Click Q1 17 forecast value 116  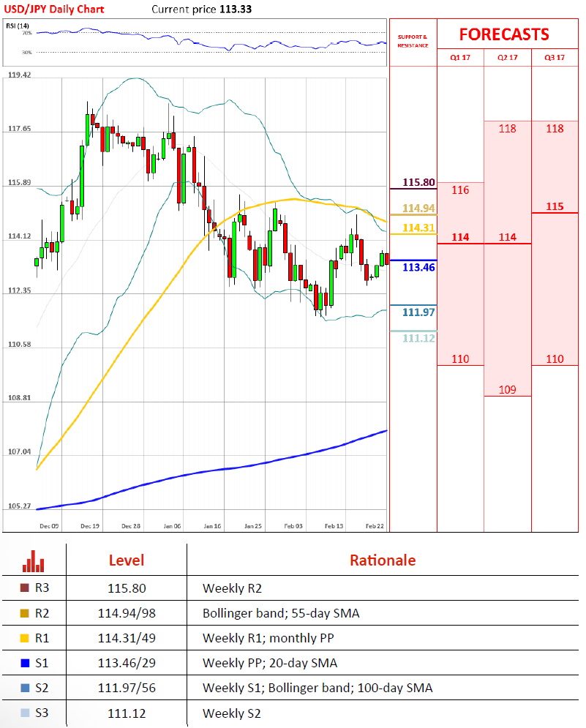[x=460, y=190]
